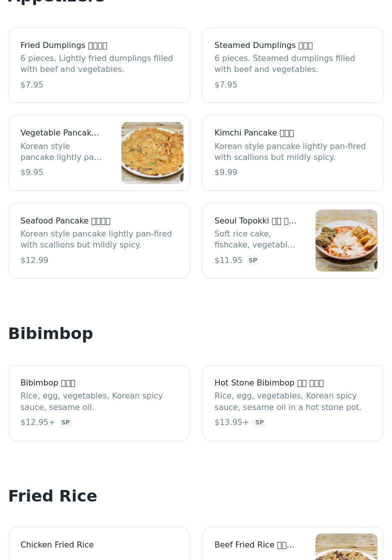Image resolution: width=392 pixels, height=560 pixels.
Task: Select the Steamed Dumplings item title
Action: [263, 45]
